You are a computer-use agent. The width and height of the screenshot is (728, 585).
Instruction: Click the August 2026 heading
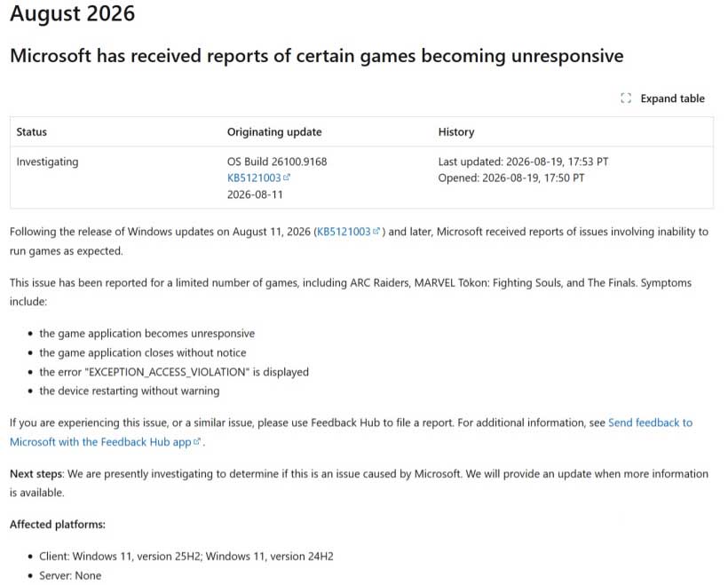pyautogui.click(x=73, y=13)
